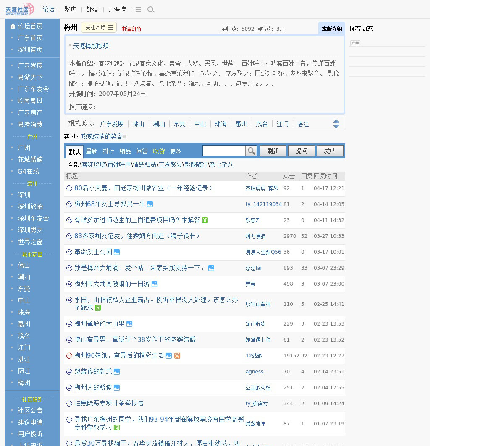
Task: Click the 发帖 button to post
Action: pyautogui.click(x=330, y=151)
